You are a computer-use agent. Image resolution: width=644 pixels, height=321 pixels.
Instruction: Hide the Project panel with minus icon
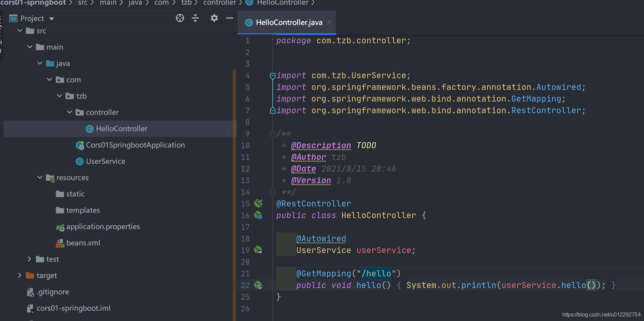coord(230,18)
